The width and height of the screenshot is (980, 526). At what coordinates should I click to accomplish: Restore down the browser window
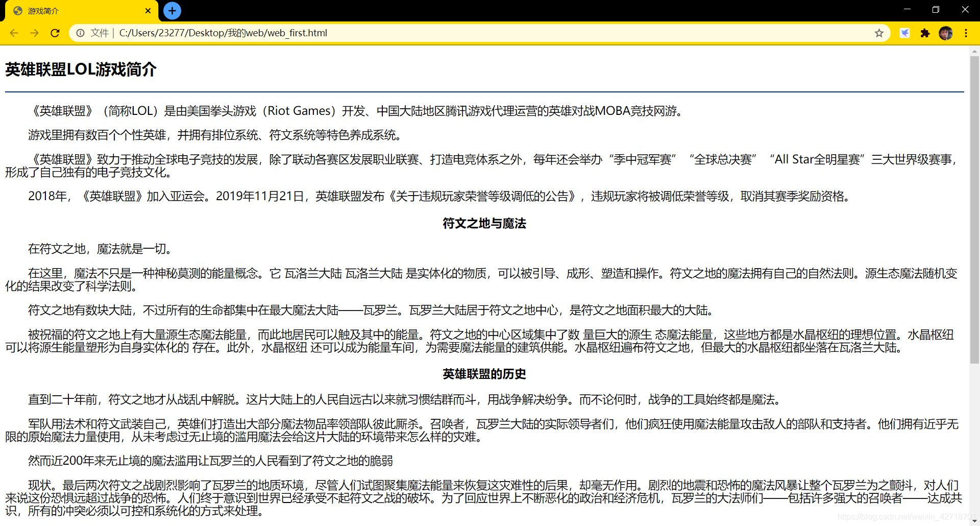point(936,10)
